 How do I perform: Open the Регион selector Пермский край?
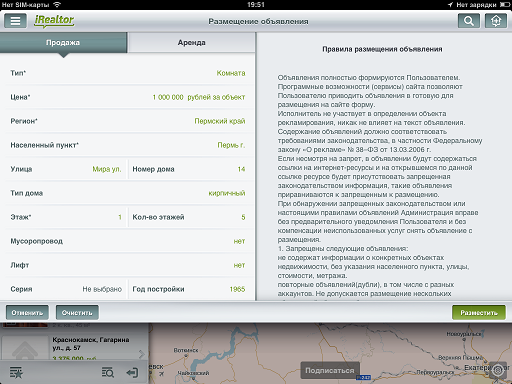[x=128, y=121]
